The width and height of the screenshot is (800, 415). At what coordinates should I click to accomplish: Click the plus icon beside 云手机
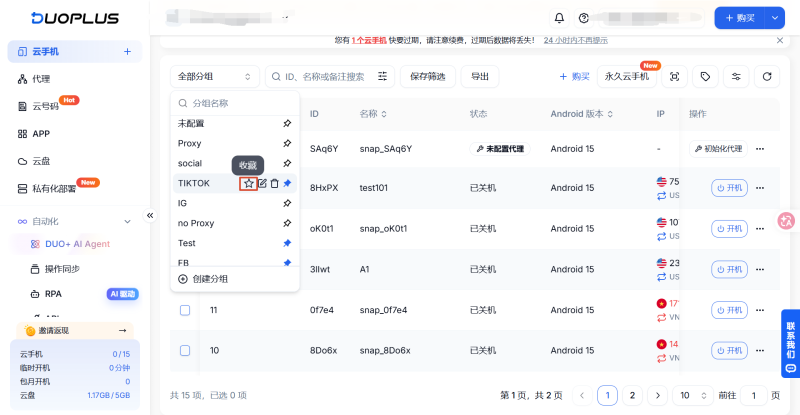pos(127,52)
